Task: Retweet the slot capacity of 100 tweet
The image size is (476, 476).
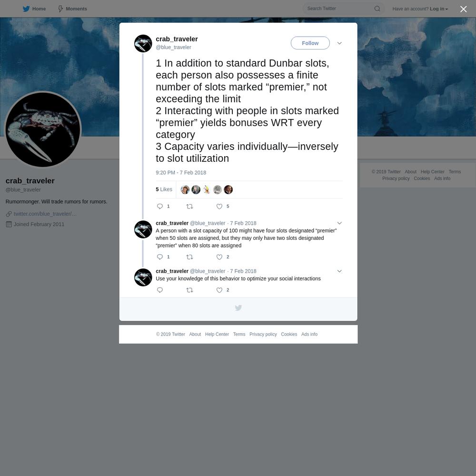Action: 189,257
